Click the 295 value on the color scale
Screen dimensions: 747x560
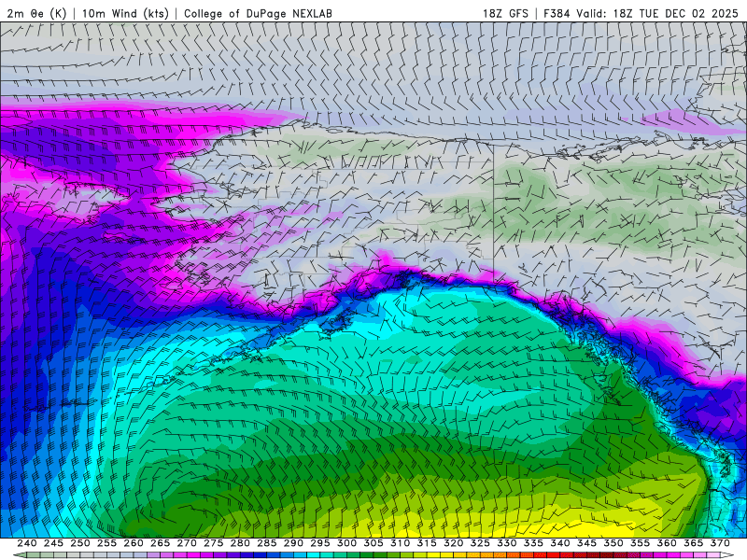320,543
